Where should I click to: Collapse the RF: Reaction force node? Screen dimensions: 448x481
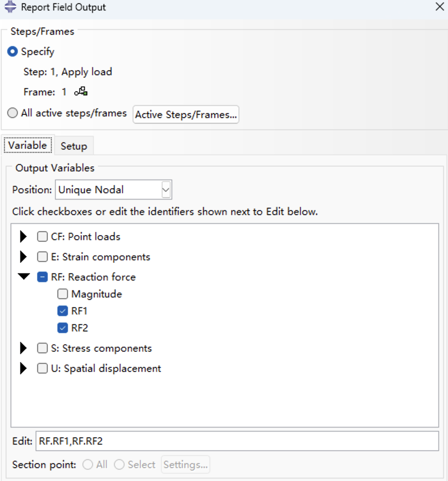(24, 277)
